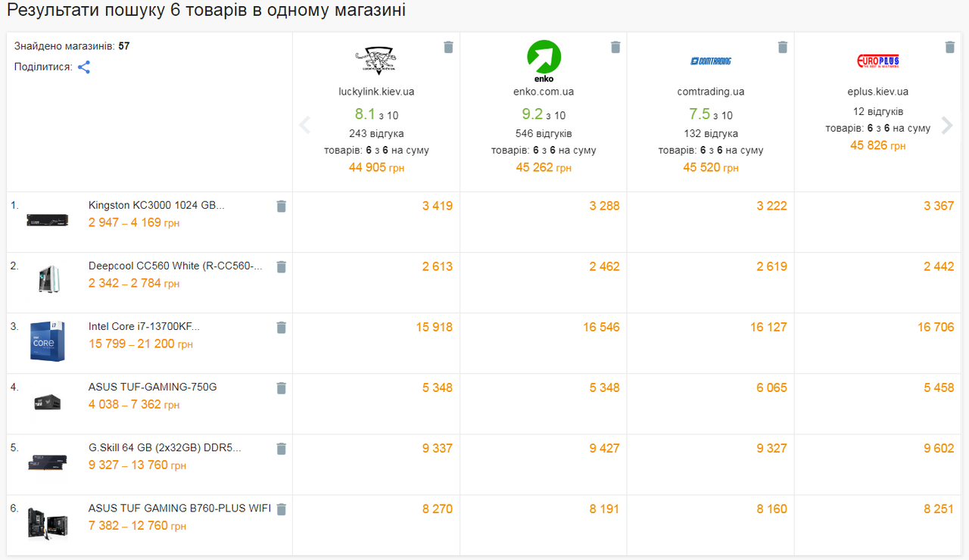Viewport: 969px width, 560px height.
Task: Open ASUS TUF GAMING B760-PLUS WIFI link
Action: 179,508
